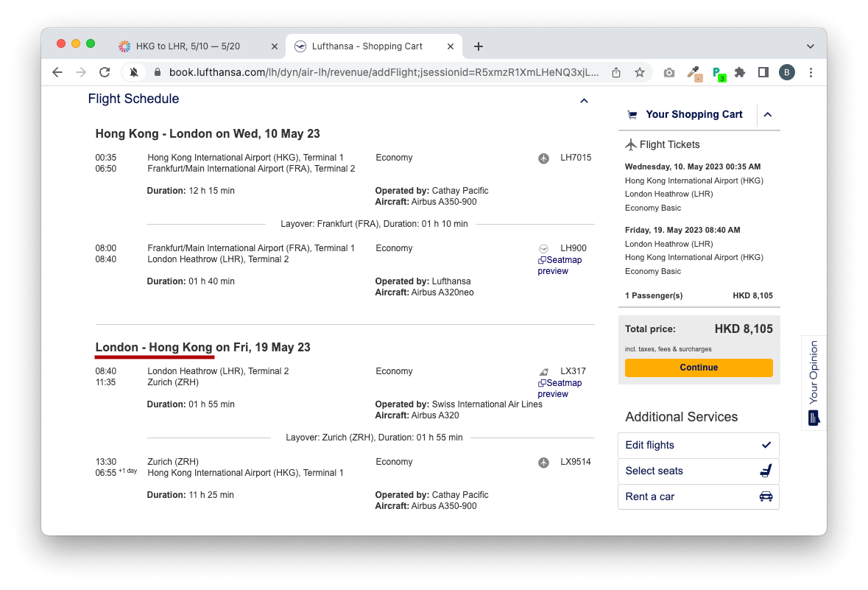Click the browser forward arrow

pos(81,73)
